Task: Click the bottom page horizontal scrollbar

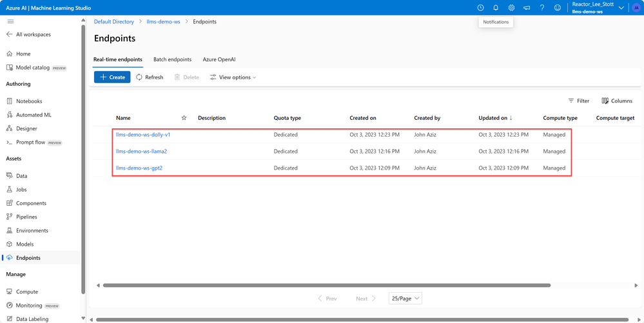Action: coord(362,320)
